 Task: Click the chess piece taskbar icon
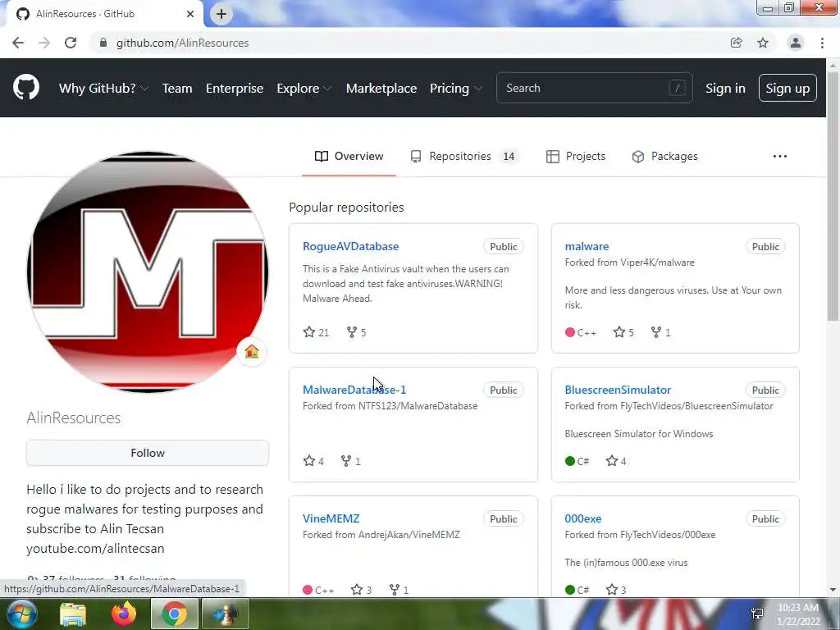(225, 614)
